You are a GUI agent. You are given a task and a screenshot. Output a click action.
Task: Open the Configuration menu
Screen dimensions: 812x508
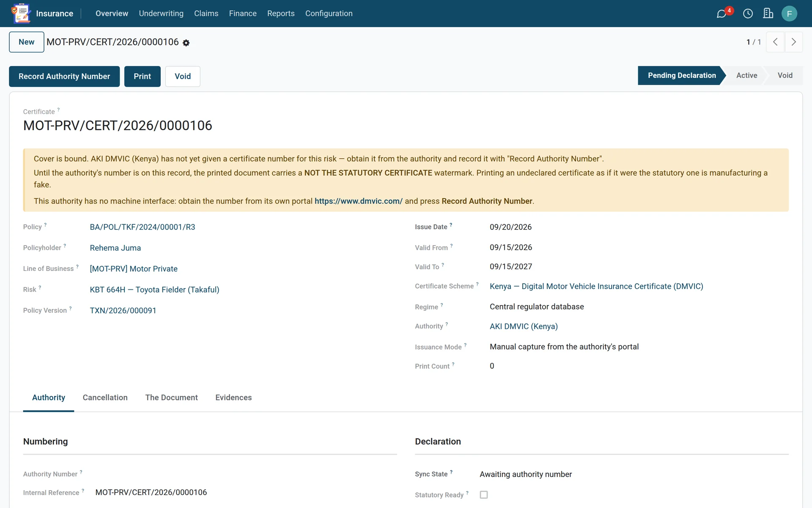click(x=329, y=14)
